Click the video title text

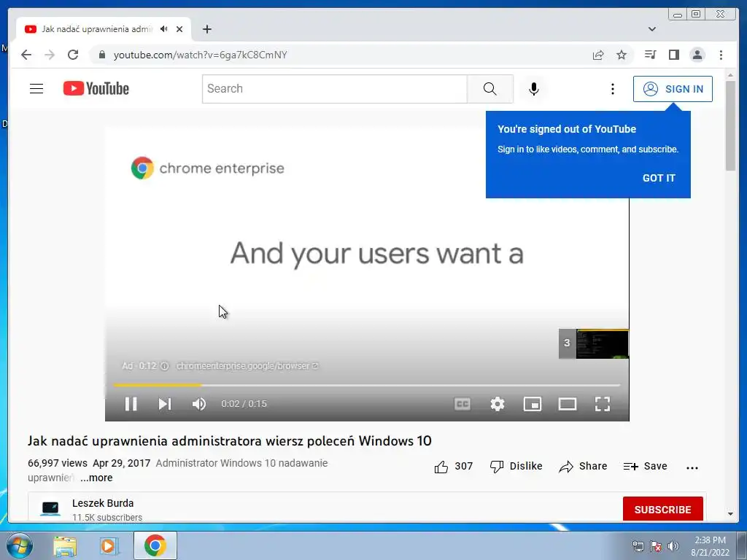(x=229, y=441)
